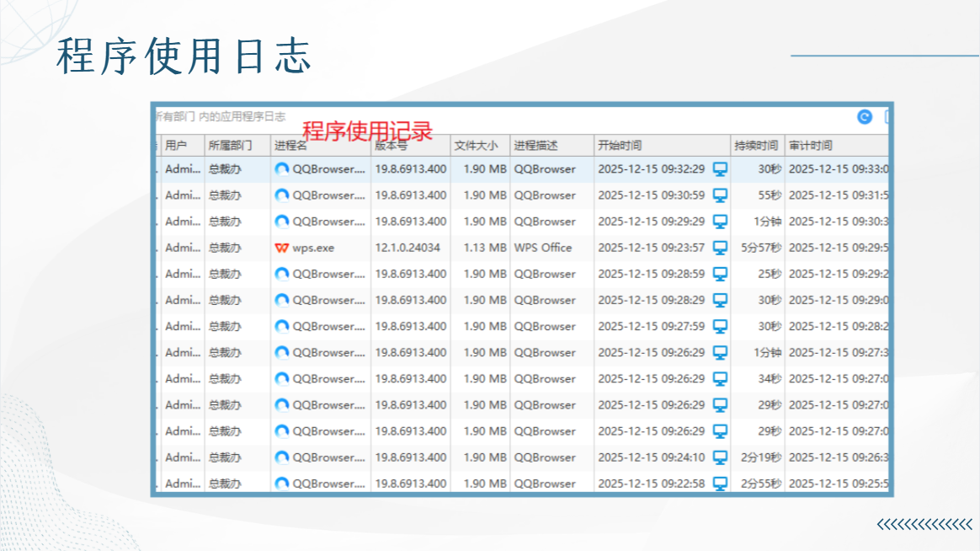Click monitor icon beside 09:30:59 start time
The image size is (980, 551).
tap(720, 195)
